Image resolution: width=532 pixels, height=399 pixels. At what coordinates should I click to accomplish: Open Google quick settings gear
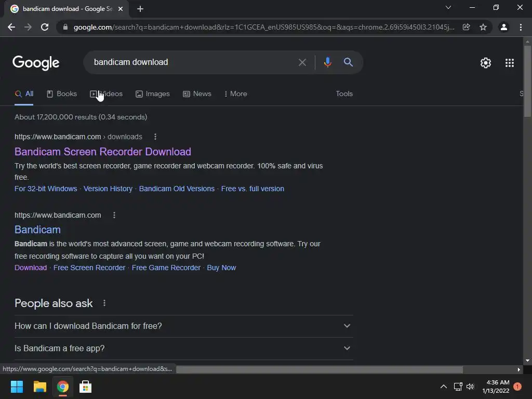(x=486, y=63)
